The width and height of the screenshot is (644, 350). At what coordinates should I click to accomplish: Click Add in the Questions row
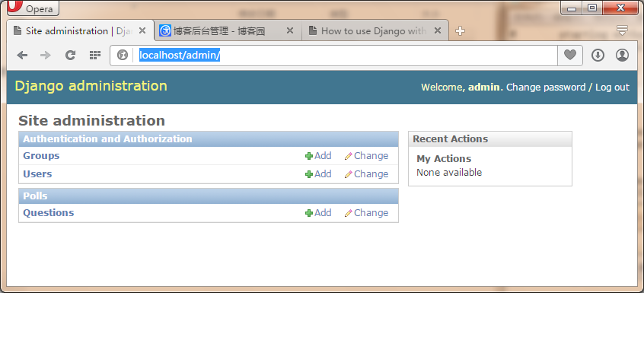pyautogui.click(x=319, y=212)
